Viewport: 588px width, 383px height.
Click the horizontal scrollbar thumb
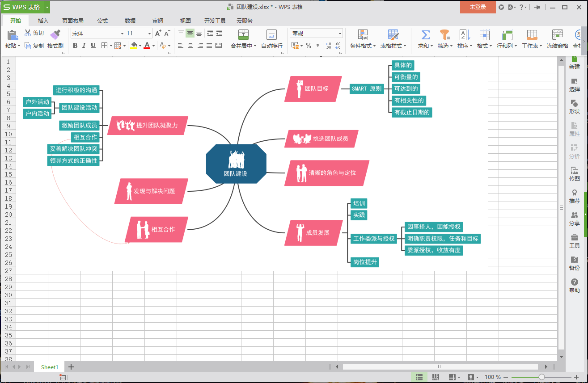pos(440,366)
